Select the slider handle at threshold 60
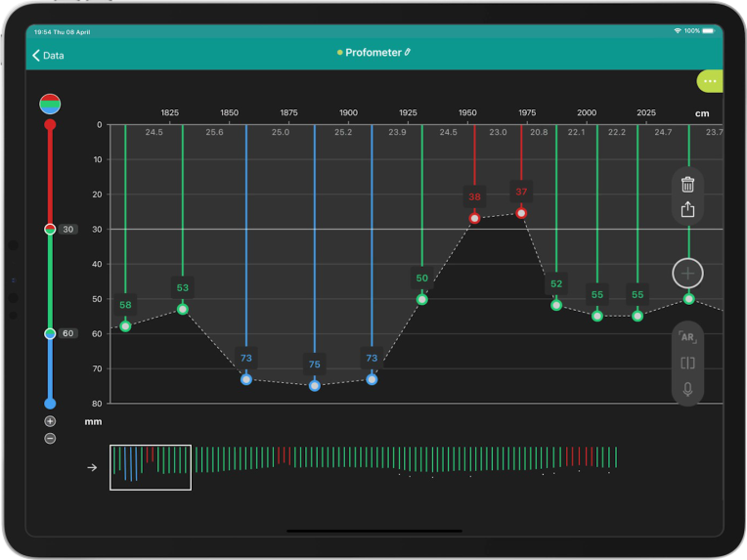This screenshot has width=747, height=560. point(50,333)
